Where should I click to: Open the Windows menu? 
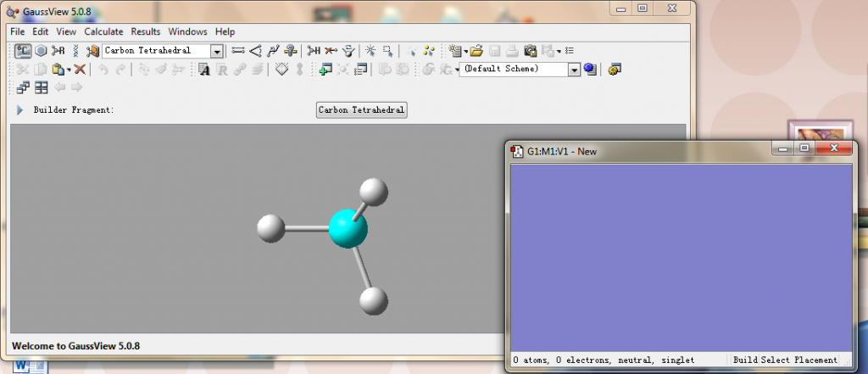187,31
